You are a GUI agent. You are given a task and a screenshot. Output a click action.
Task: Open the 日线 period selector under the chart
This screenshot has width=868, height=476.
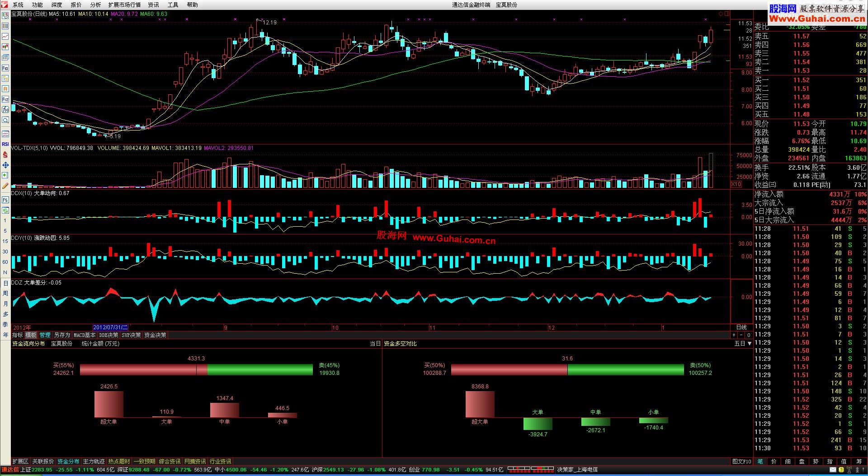741,327
